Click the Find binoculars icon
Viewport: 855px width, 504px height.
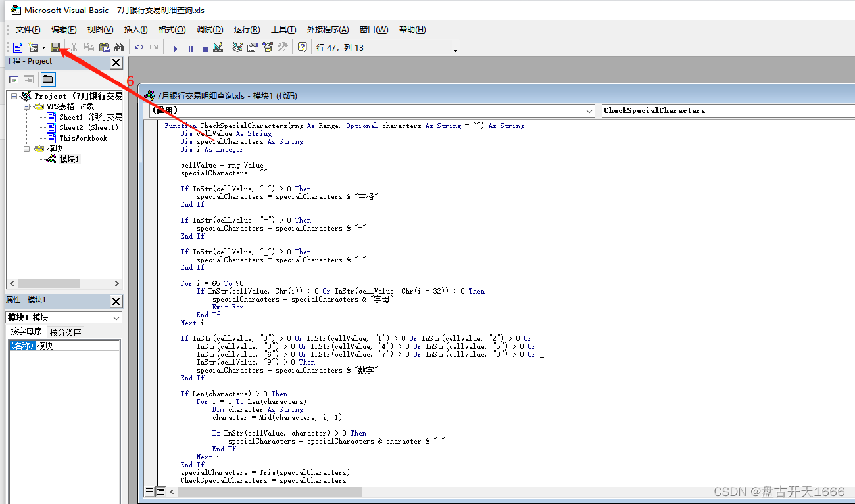pos(119,47)
